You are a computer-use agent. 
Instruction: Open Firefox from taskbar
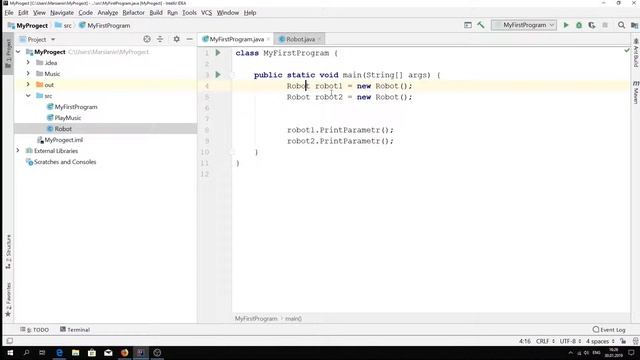pos(124,353)
